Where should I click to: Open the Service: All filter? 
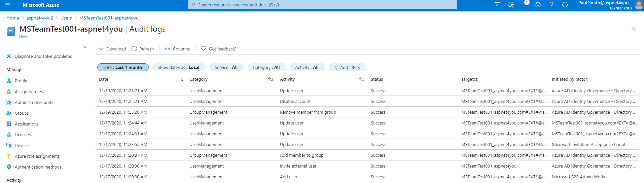coord(226,67)
